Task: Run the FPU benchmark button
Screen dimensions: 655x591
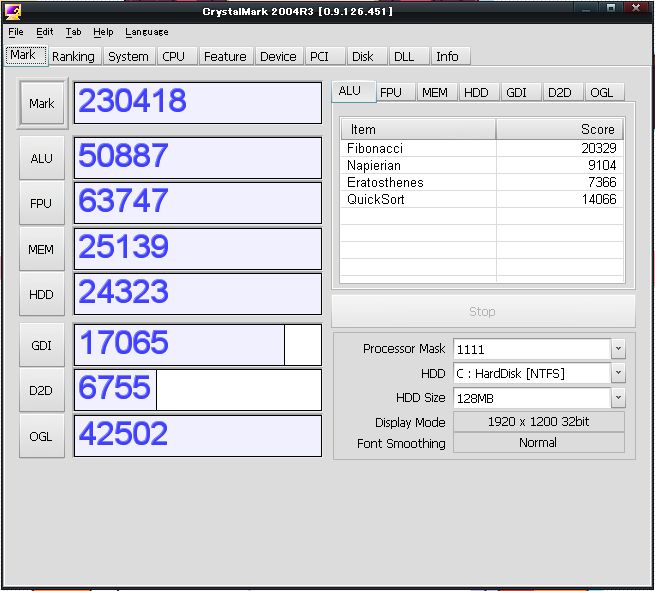Action: click(x=42, y=203)
